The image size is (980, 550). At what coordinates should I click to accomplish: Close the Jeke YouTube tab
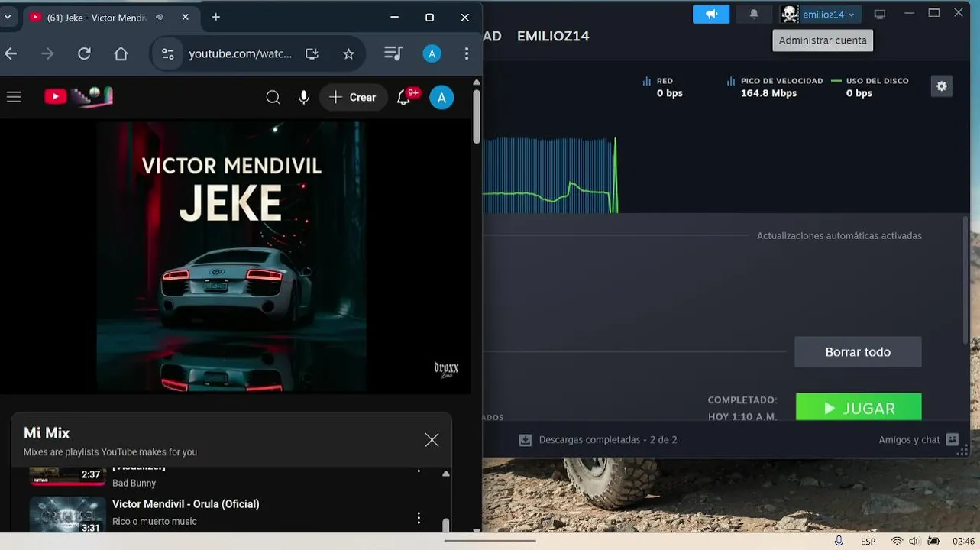click(185, 17)
